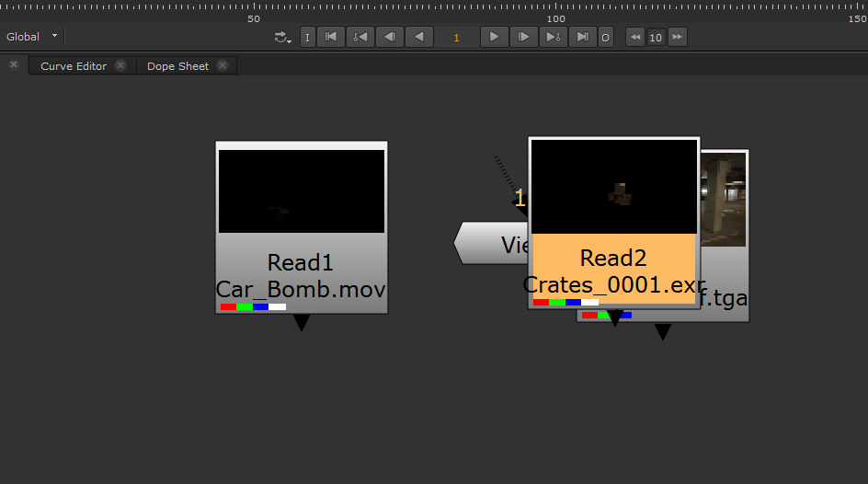The height and width of the screenshot is (484, 868).
Task: Go to the previous keyframe
Action: coord(360,37)
